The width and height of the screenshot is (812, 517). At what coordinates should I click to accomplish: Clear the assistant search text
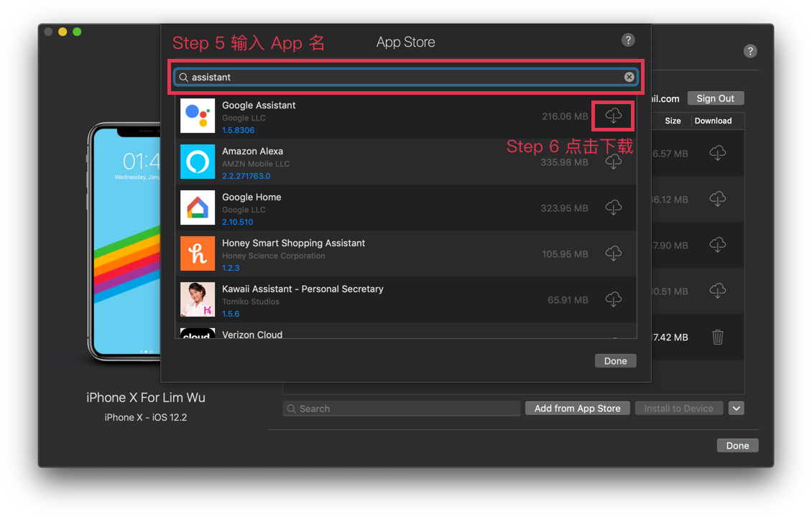pyautogui.click(x=629, y=77)
